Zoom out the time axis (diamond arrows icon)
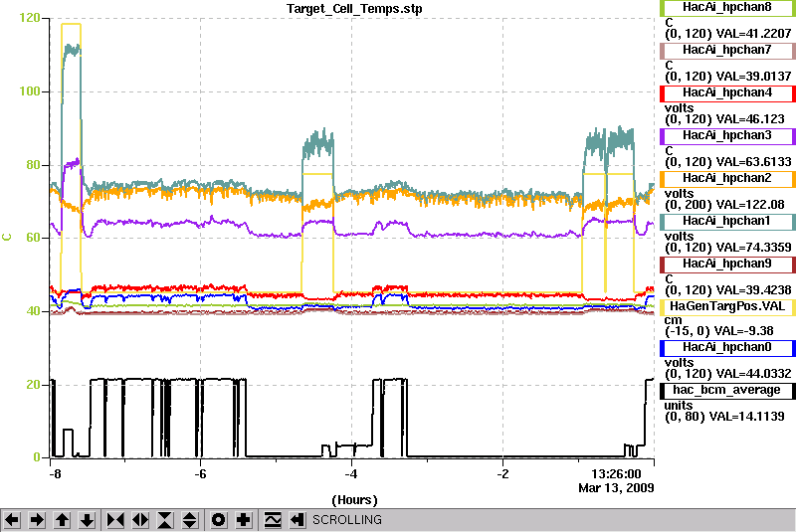 [x=140, y=520]
